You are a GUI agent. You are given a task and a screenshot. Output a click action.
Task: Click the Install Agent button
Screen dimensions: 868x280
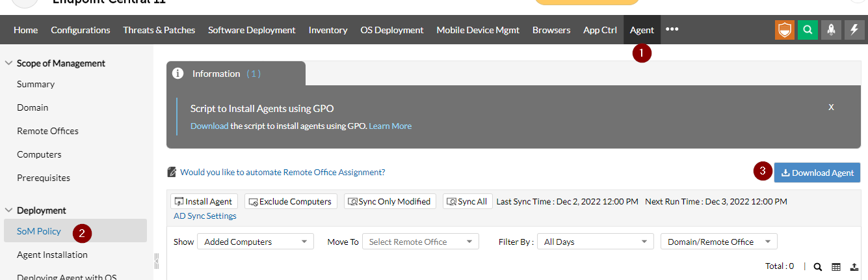click(204, 201)
